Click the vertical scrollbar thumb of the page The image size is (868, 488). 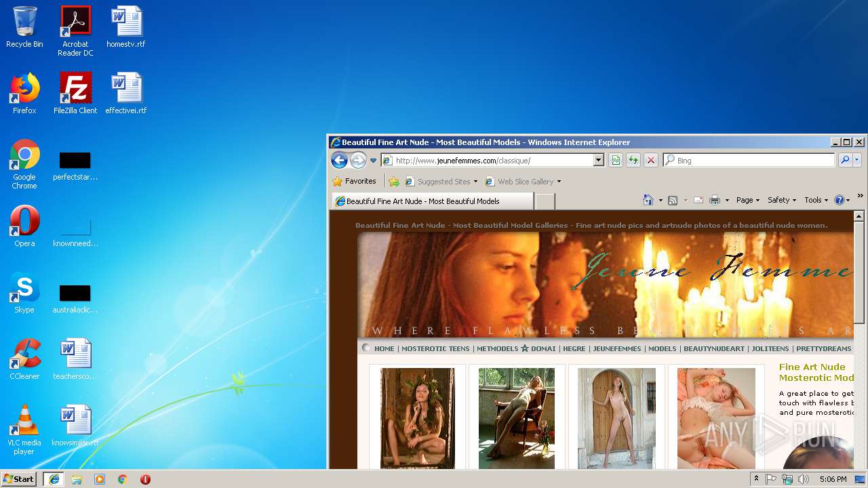[859, 272]
